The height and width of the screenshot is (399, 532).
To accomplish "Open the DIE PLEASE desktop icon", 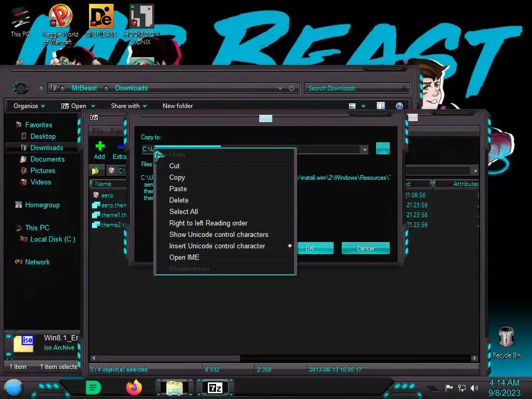I will (101, 21).
